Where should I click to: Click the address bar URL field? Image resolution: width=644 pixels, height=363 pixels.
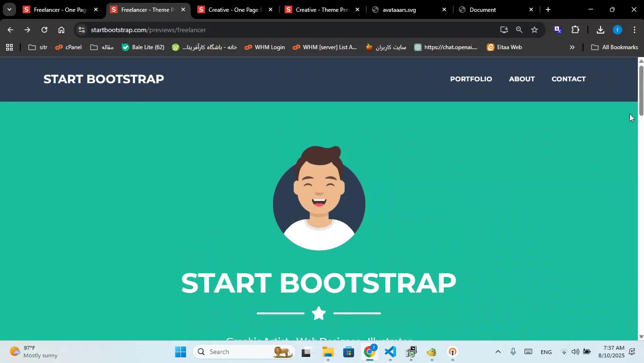293,30
